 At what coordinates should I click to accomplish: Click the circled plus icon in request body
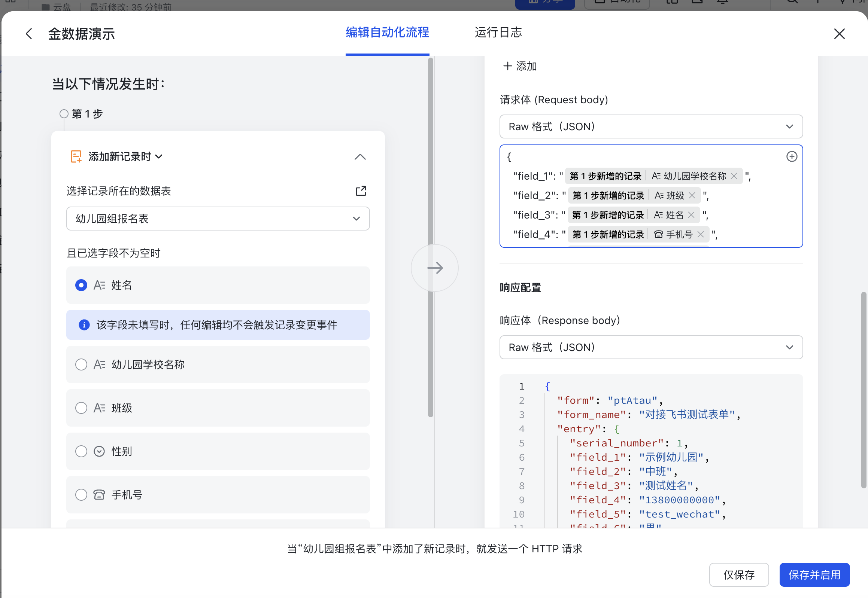(792, 157)
